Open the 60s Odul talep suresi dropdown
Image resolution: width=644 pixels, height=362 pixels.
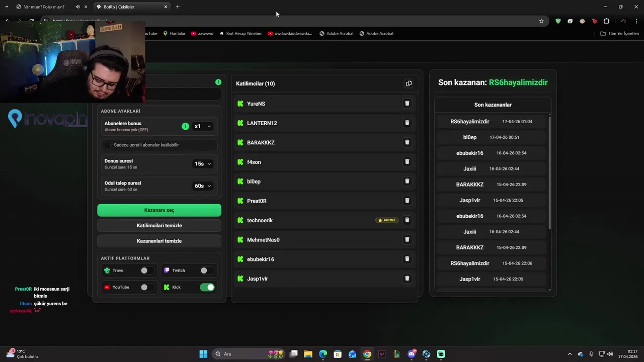point(203,186)
